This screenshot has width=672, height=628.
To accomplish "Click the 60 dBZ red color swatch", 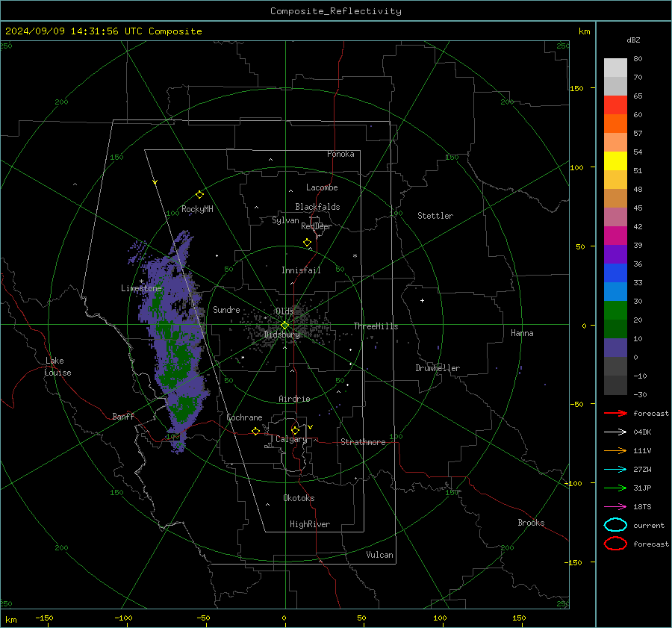I will [615, 105].
